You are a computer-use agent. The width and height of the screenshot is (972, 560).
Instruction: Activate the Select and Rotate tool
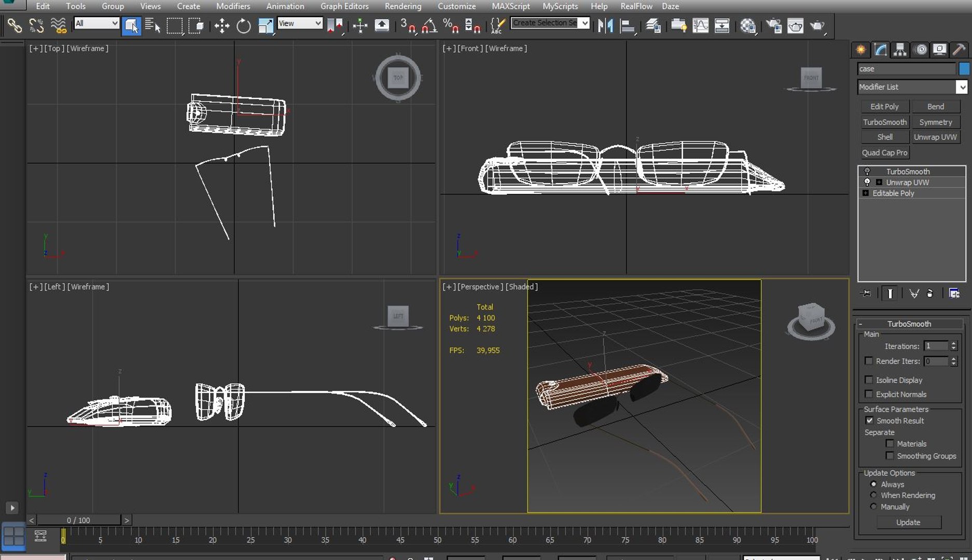point(243,25)
